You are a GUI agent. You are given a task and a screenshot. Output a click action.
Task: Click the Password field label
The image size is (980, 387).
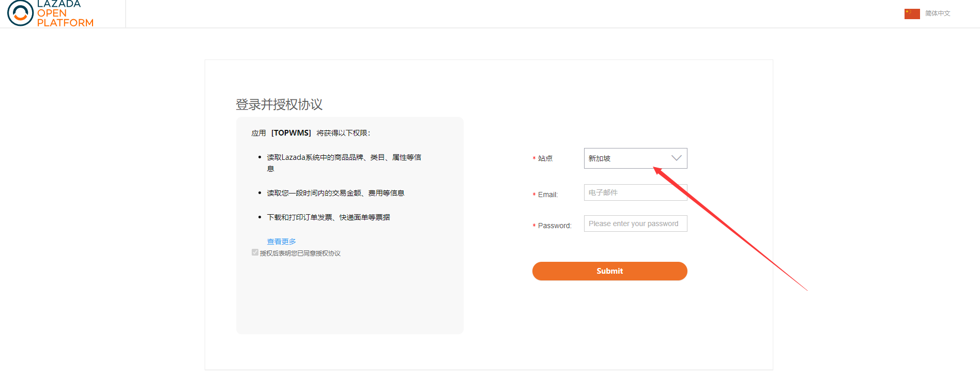[555, 226]
